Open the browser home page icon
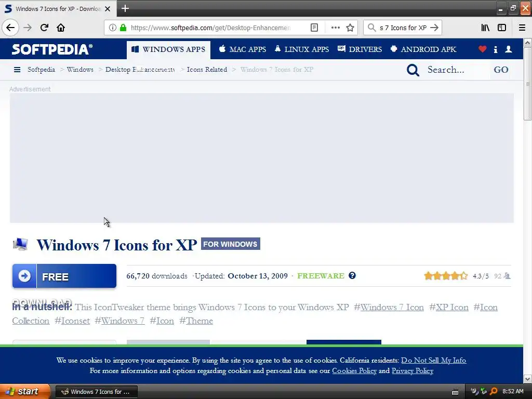Screen dimensions: 532x399 point(61,28)
